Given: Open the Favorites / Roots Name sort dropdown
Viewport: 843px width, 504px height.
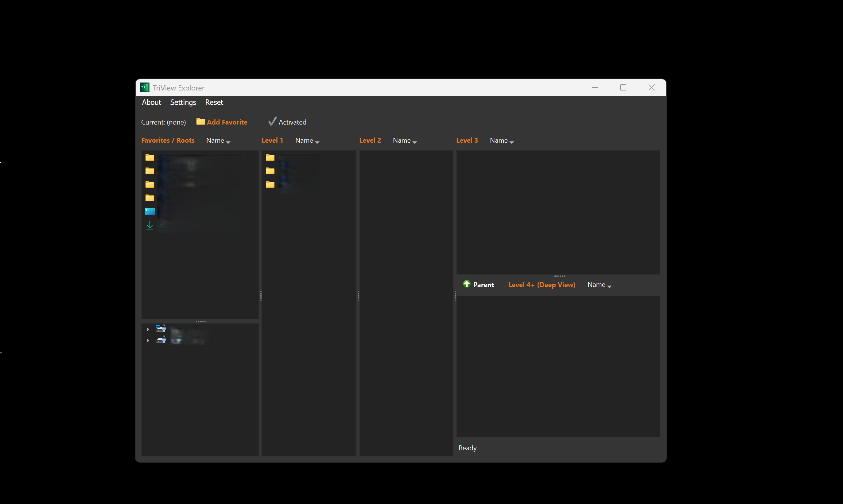Looking at the screenshot, I should pyautogui.click(x=218, y=140).
